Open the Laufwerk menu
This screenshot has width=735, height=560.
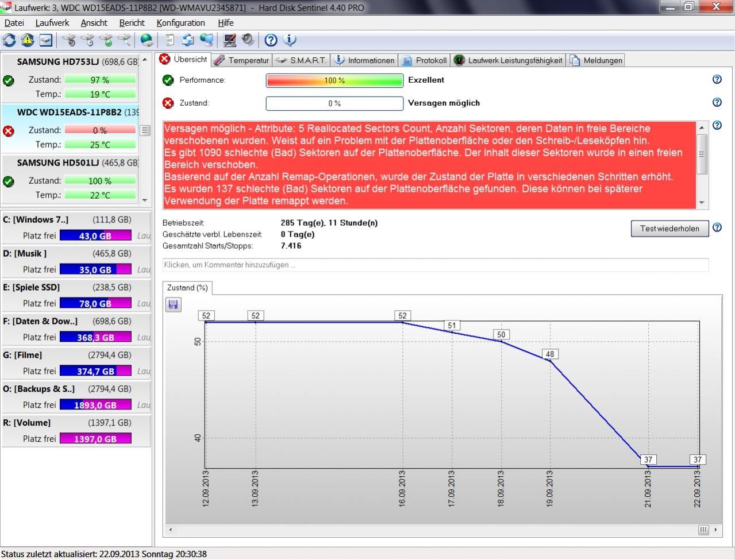tap(52, 23)
